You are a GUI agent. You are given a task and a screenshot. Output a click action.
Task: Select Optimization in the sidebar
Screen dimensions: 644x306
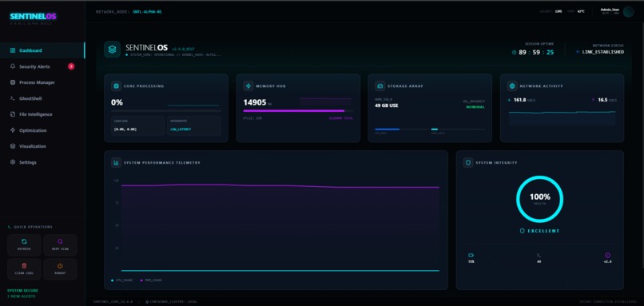click(42, 130)
